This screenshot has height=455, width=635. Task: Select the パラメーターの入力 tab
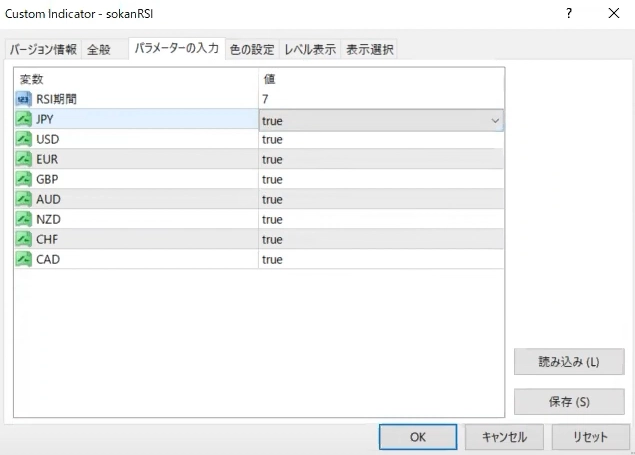click(x=177, y=48)
